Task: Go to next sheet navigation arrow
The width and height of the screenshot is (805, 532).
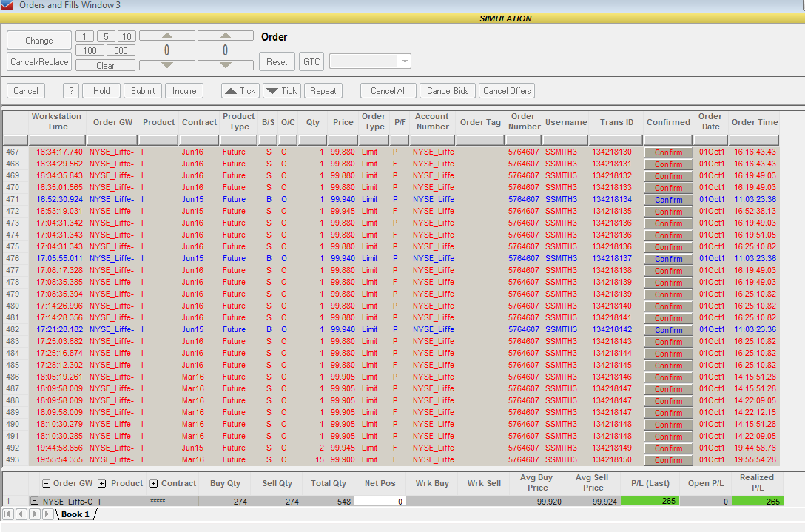Action: (x=34, y=514)
